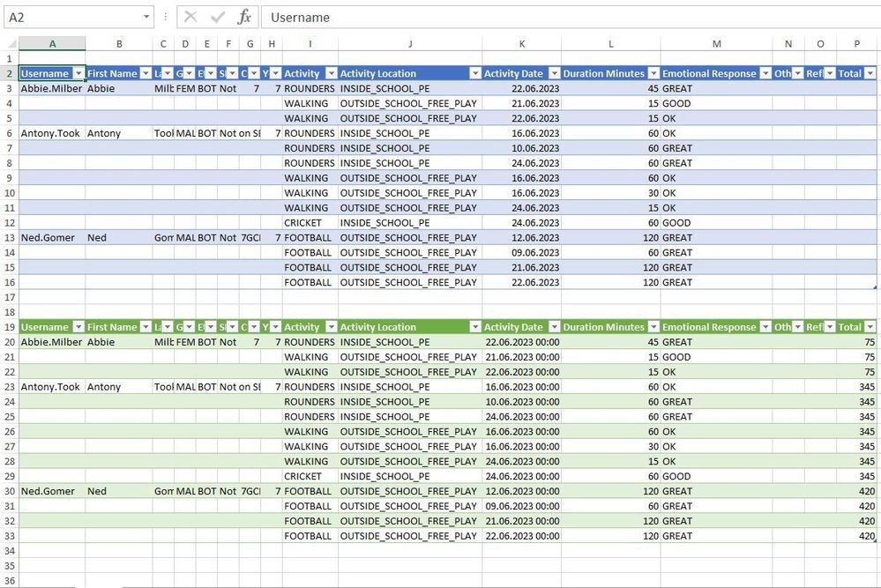The width and height of the screenshot is (881, 588).
Task: Select the 10.06.2023 00:00 date in row 24
Action: tap(522, 401)
